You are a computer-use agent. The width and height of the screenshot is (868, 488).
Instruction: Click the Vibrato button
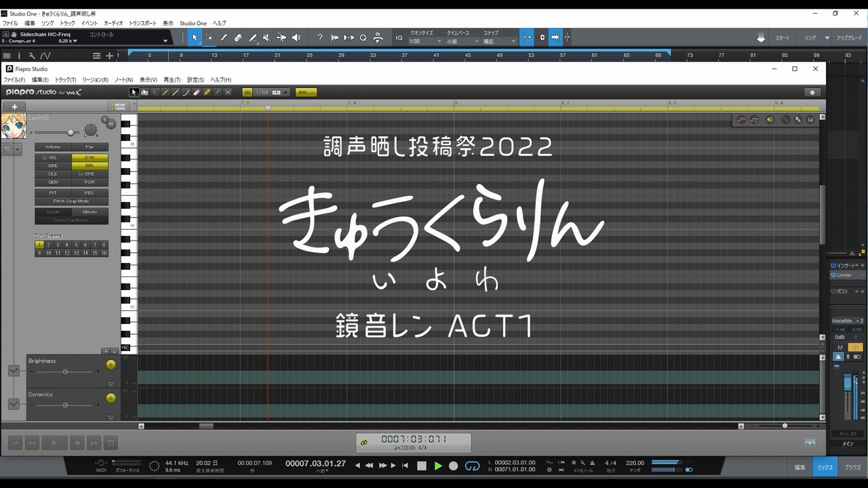pos(90,212)
